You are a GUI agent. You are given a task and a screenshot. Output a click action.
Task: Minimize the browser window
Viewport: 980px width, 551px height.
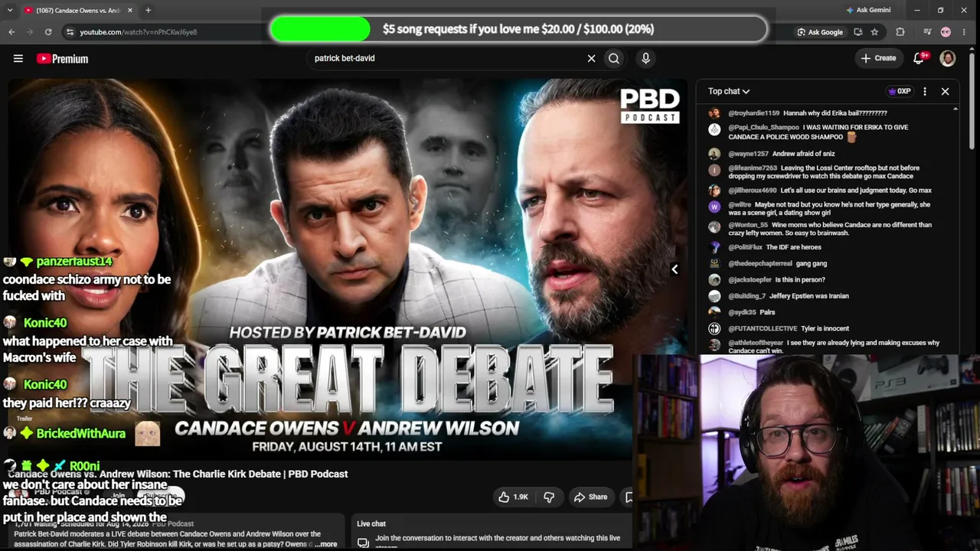point(917,10)
